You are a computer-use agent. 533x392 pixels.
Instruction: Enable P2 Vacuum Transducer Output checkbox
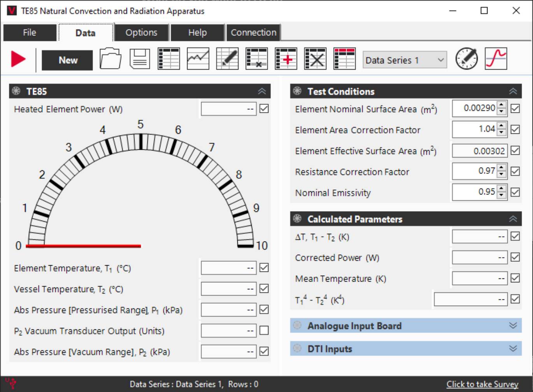coord(264,331)
